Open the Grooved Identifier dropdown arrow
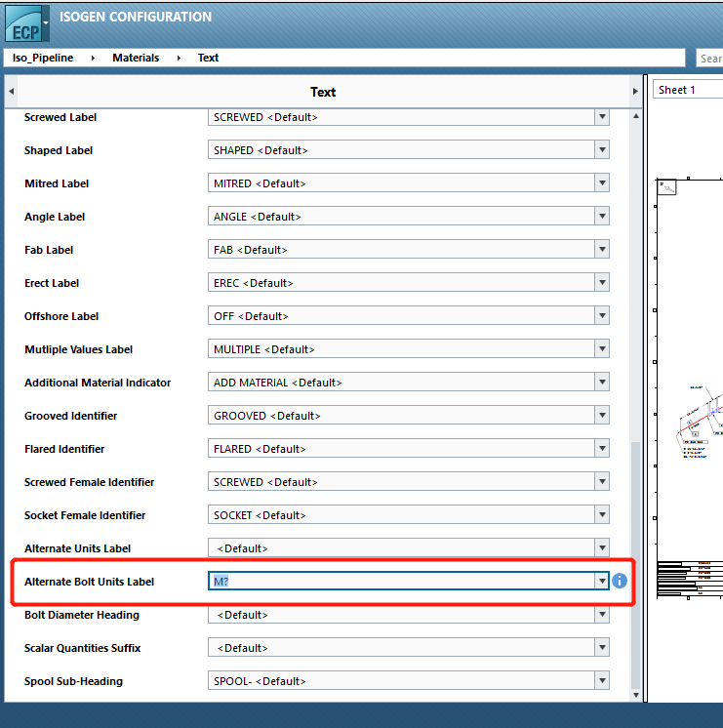 click(x=602, y=416)
